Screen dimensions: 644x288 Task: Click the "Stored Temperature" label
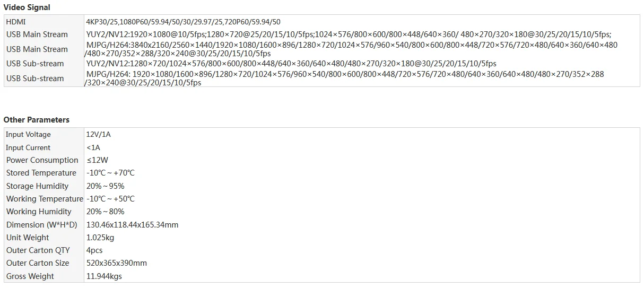click(41, 173)
